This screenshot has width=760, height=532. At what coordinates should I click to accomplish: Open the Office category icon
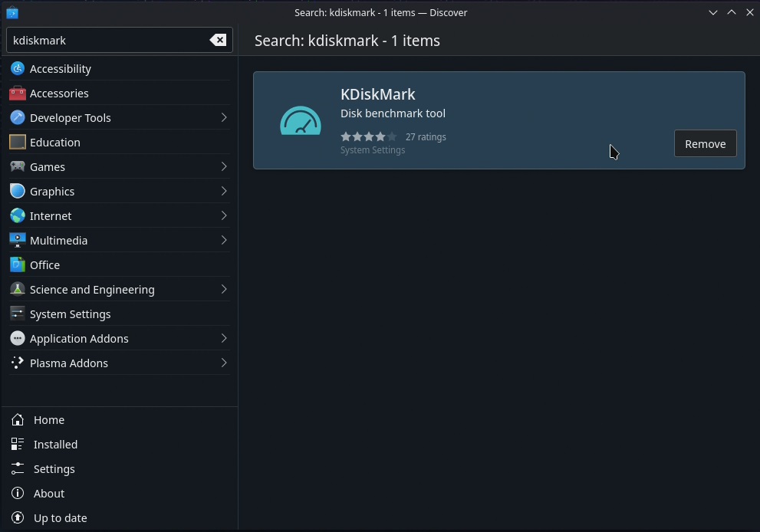click(x=18, y=264)
